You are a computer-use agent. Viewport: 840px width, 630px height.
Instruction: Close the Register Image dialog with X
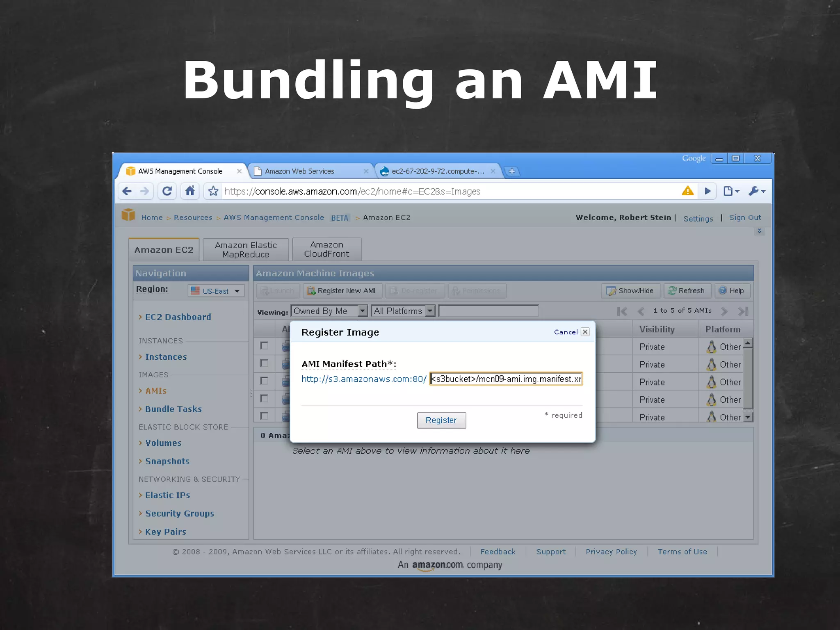click(585, 332)
